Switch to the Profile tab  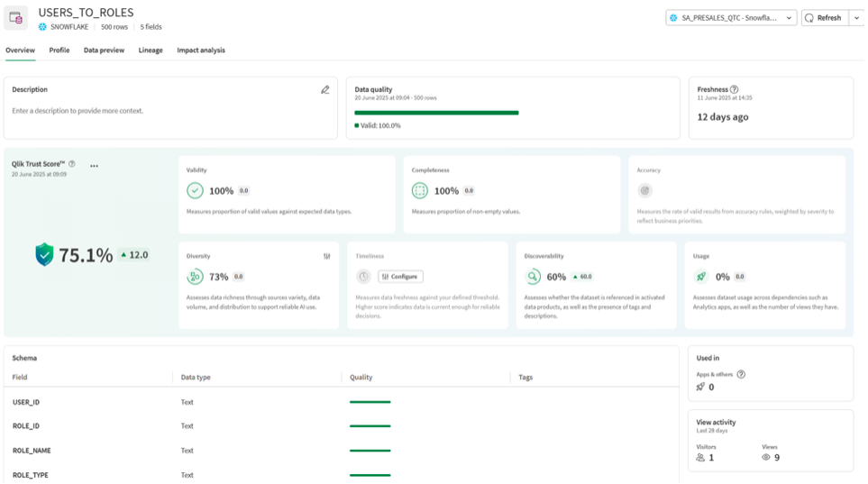point(59,50)
